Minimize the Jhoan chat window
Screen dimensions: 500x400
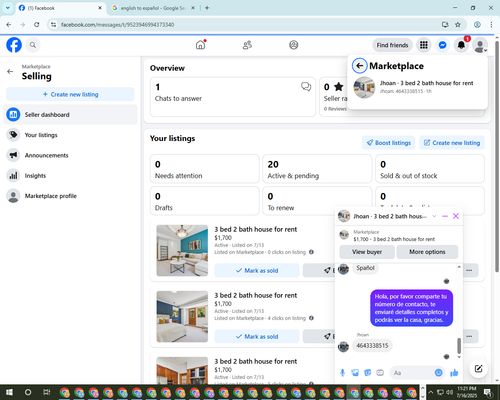[x=445, y=216]
